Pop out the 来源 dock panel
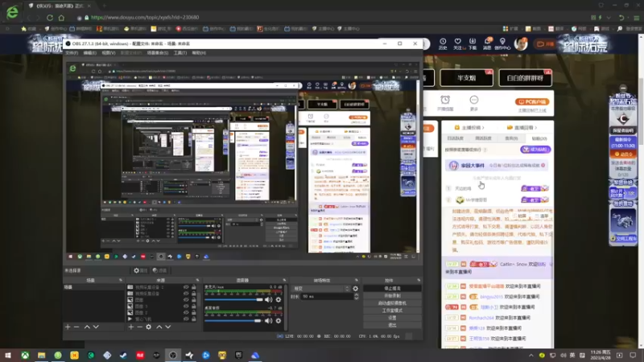Viewport: 644px width, 362px height. click(197, 280)
